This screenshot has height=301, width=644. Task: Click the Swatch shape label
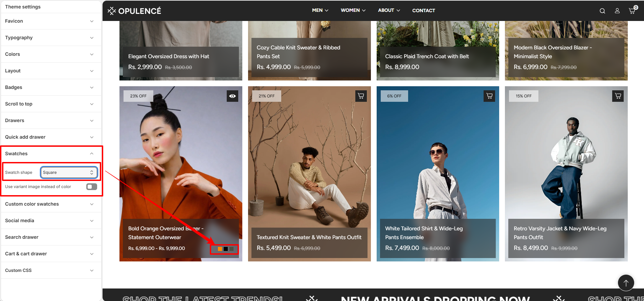(x=19, y=172)
